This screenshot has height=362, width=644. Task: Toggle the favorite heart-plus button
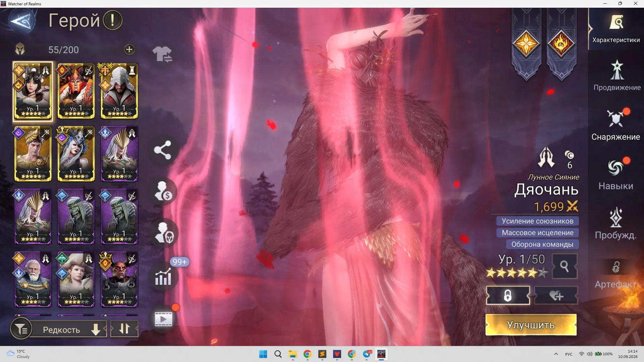click(x=556, y=296)
